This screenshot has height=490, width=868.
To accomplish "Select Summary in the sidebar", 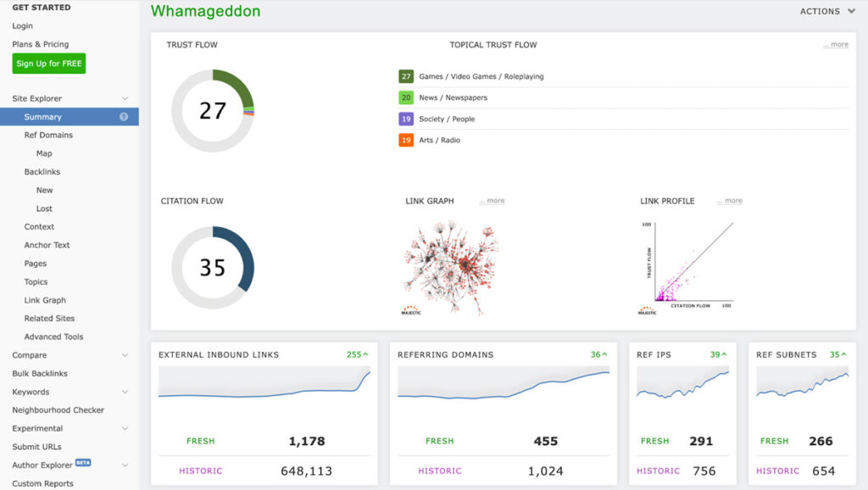I will (x=70, y=117).
